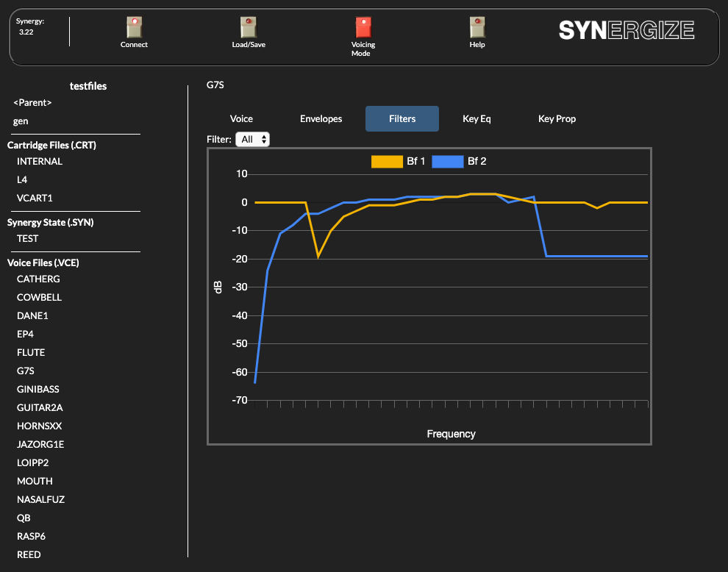The height and width of the screenshot is (572, 728).
Task: Toggle Bf 2 series with blue legend swatch
Action: tap(448, 162)
